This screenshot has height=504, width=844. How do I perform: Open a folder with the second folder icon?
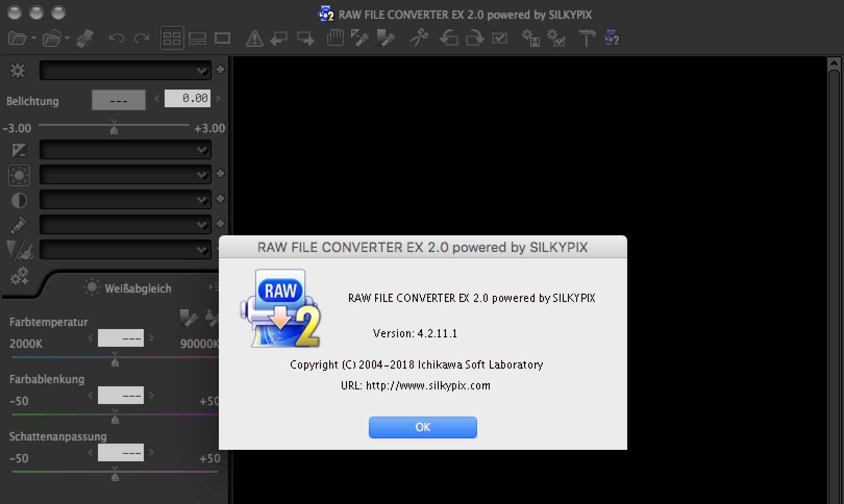click(52, 39)
